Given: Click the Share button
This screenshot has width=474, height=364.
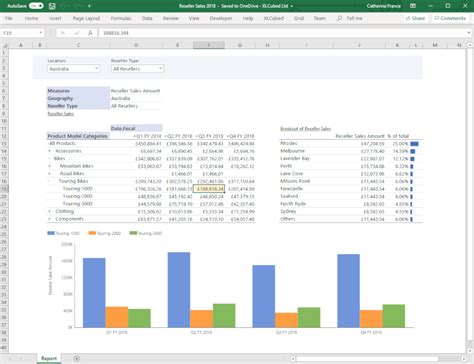Looking at the screenshot, I should [415, 18].
